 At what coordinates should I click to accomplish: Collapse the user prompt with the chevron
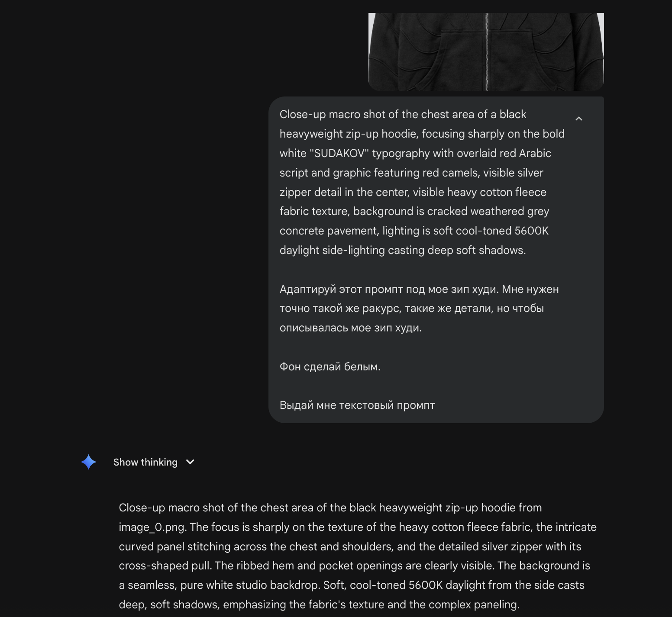tap(579, 119)
